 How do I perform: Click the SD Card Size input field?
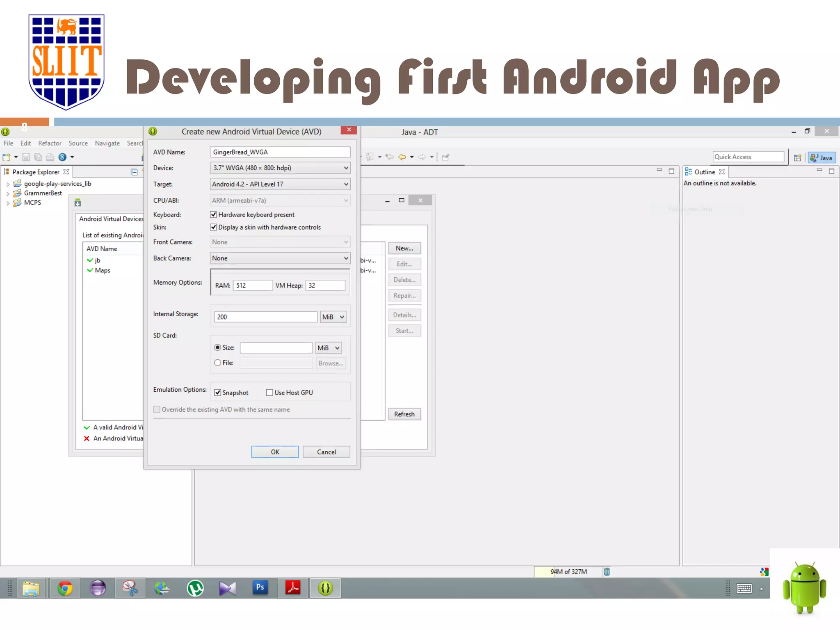[276, 348]
